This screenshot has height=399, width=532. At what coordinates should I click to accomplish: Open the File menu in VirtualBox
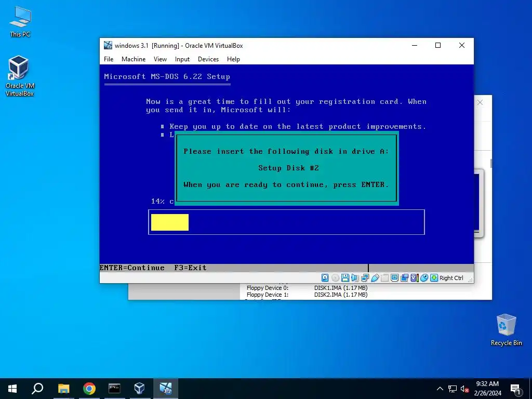coord(109,59)
